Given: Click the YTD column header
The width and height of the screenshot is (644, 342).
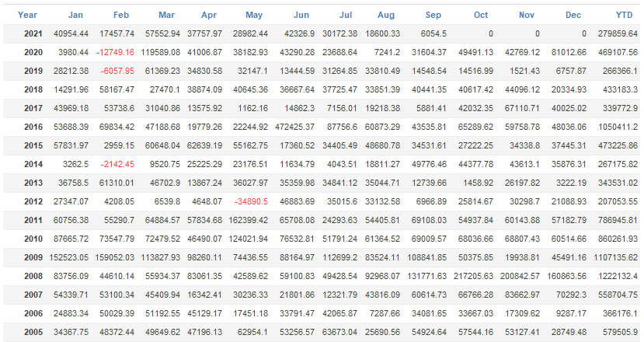Looking at the screenshot, I should (x=623, y=15).
